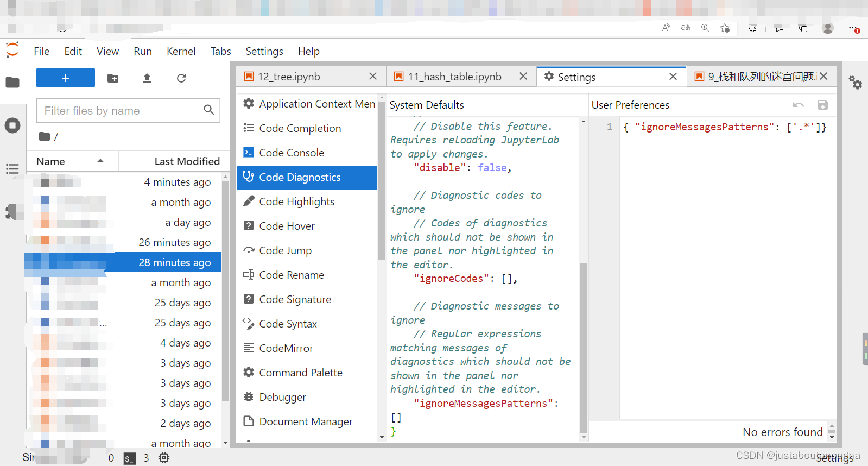Select Debugger settings
This screenshot has width=868, height=466.
click(x=307, y=397)
